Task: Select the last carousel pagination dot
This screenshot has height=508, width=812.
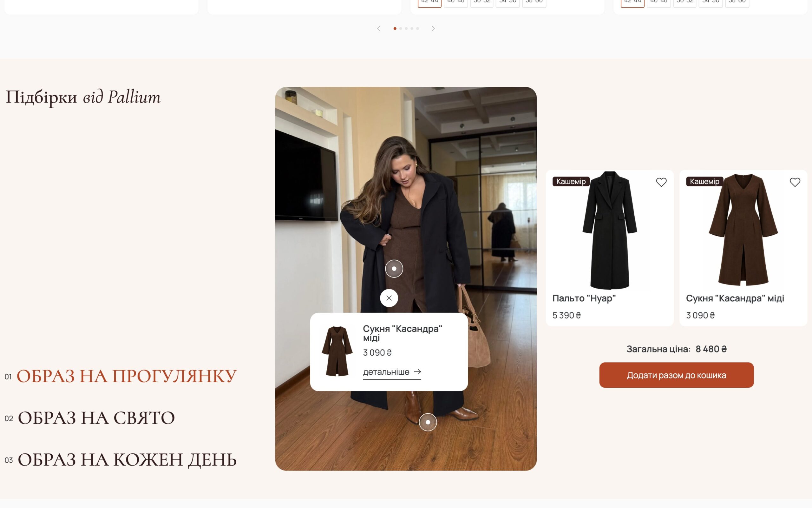Action: (x=417, y=29)
